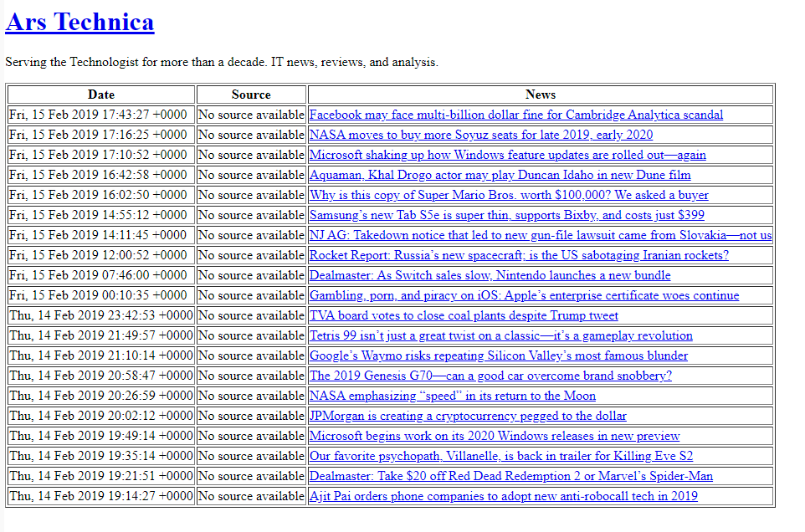
Task: Click the date cell 'Fri, 15 Feb 2019 00:10:35 +0000'
Action: (101, 295)
